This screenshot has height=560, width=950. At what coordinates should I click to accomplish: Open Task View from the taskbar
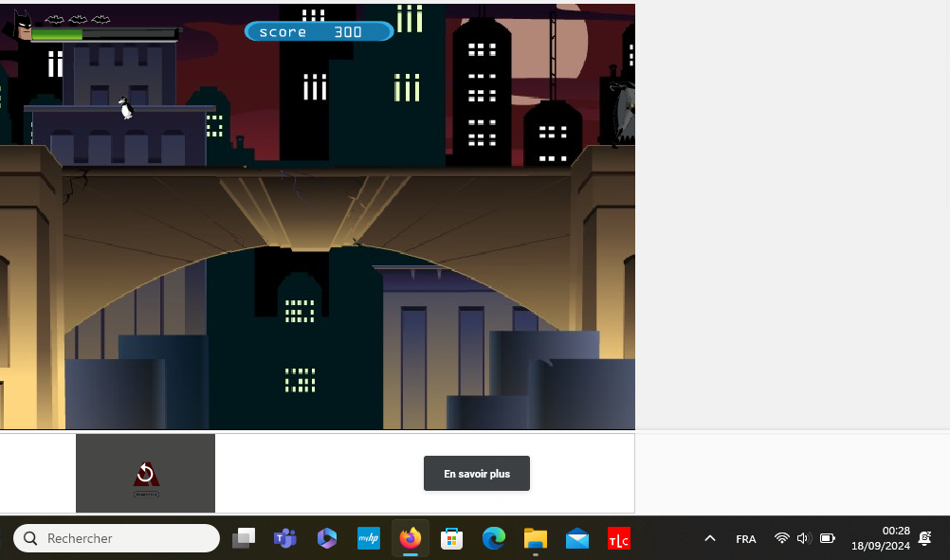coord(244,538)
